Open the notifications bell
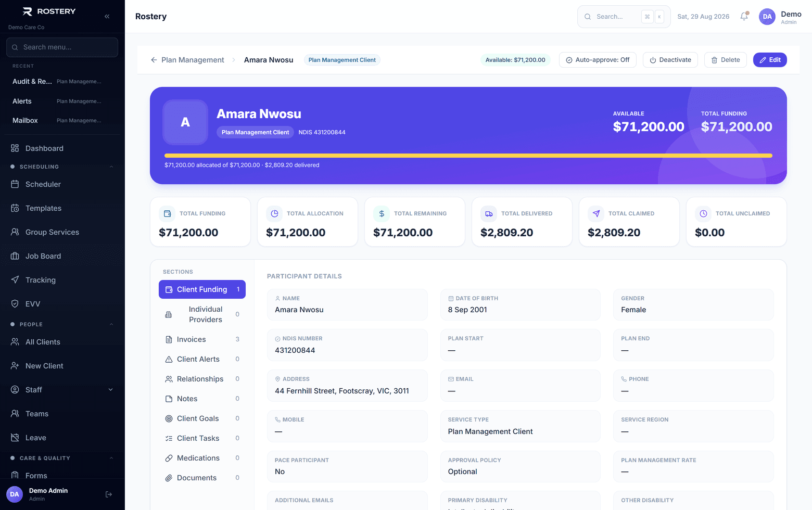The height and width of the screenshot is (510, 812). coord(744,16)
